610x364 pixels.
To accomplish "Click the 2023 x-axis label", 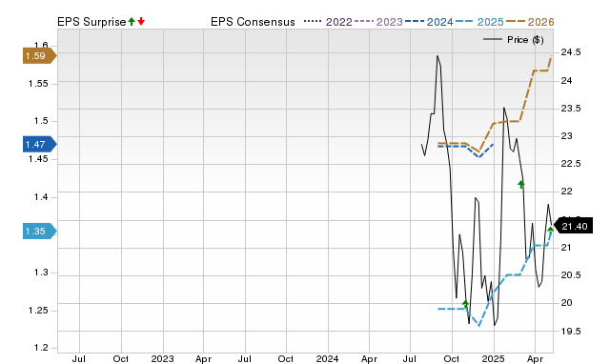I will tap(162, 358).
